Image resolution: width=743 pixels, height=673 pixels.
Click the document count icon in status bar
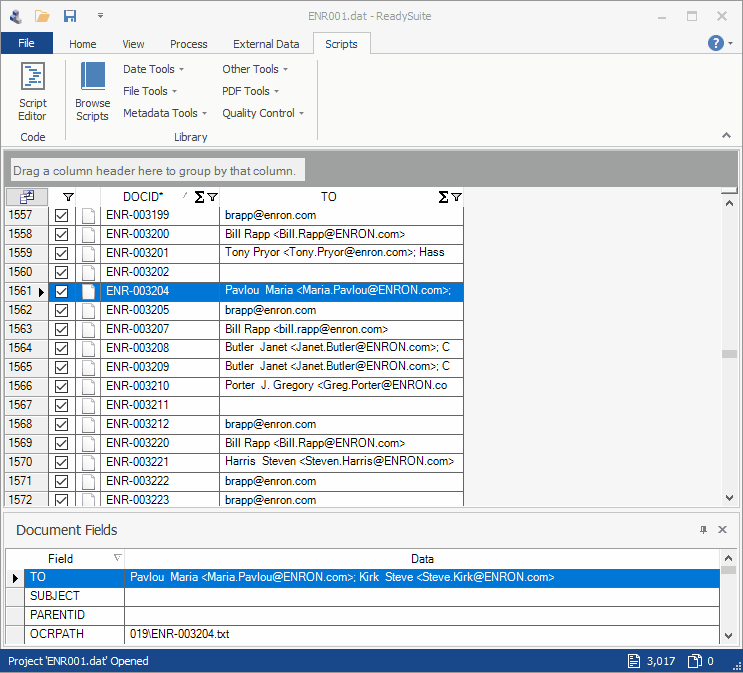[x=634, y=661]
